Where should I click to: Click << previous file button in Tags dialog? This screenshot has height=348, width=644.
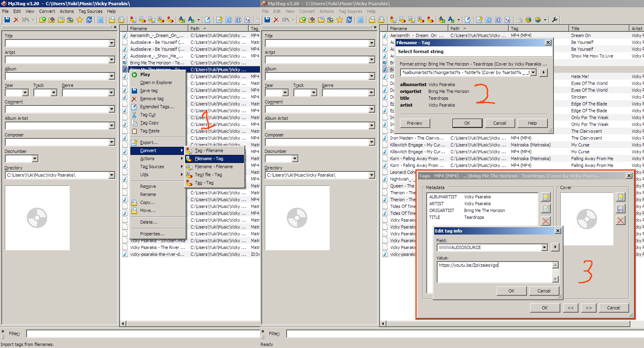point(570,308)
